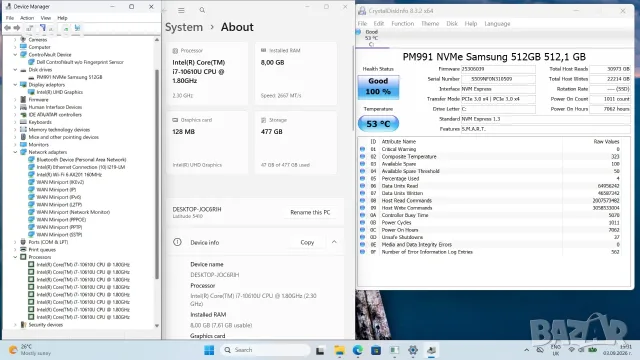Expand the Firmware node

point(16,99)
